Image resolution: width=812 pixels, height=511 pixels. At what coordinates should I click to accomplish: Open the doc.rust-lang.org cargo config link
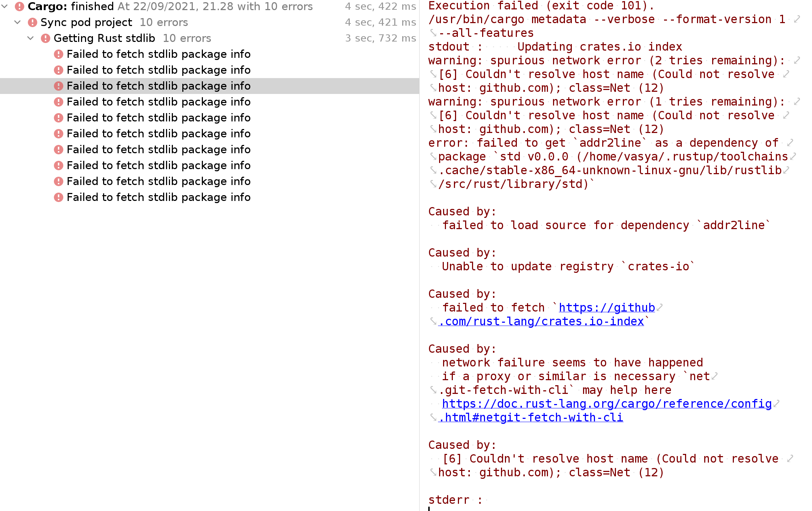click(607, 404)
